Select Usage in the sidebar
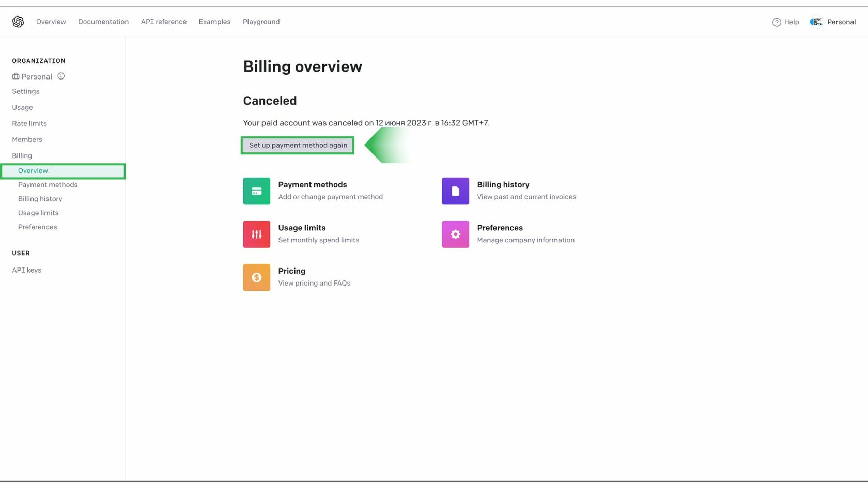The image size is (868, 488). click(x=22, y=107)
